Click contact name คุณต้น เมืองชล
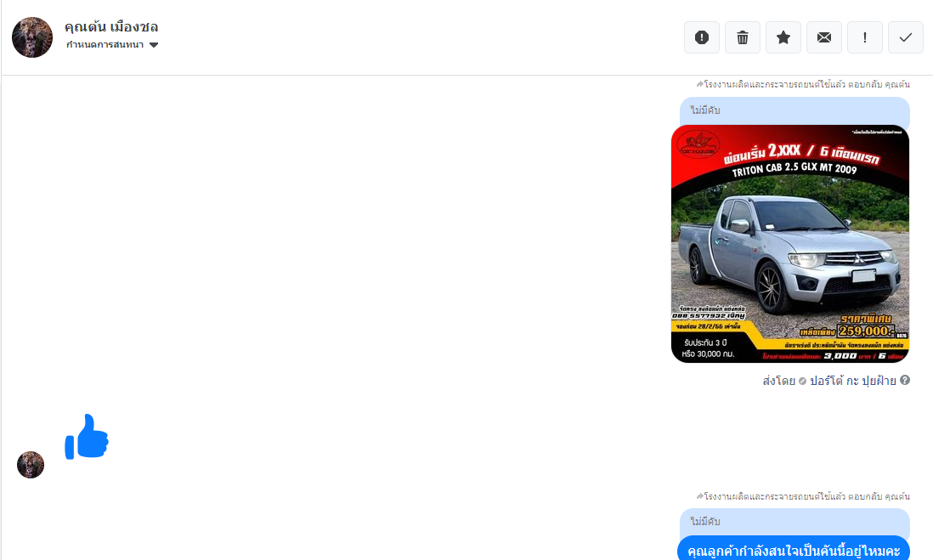 (x=111, y=27)
